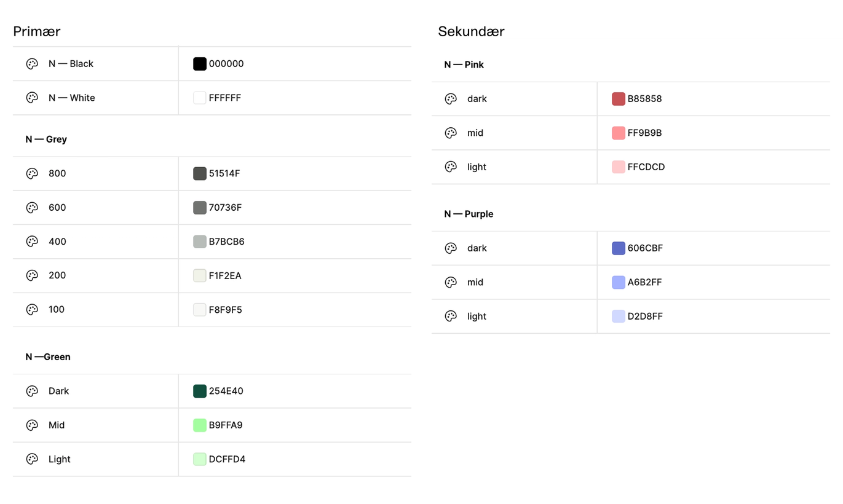Click the 606CBF dark purple swatch
The image size is (843, 504).
pyautogui.click(x=619, y=248)
